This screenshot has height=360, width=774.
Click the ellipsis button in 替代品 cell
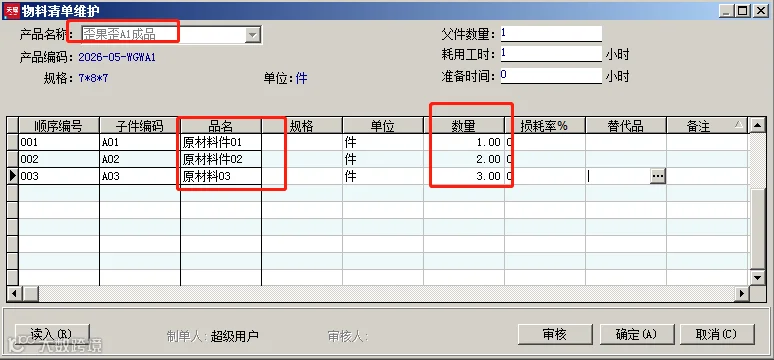(x=658, y=176)
